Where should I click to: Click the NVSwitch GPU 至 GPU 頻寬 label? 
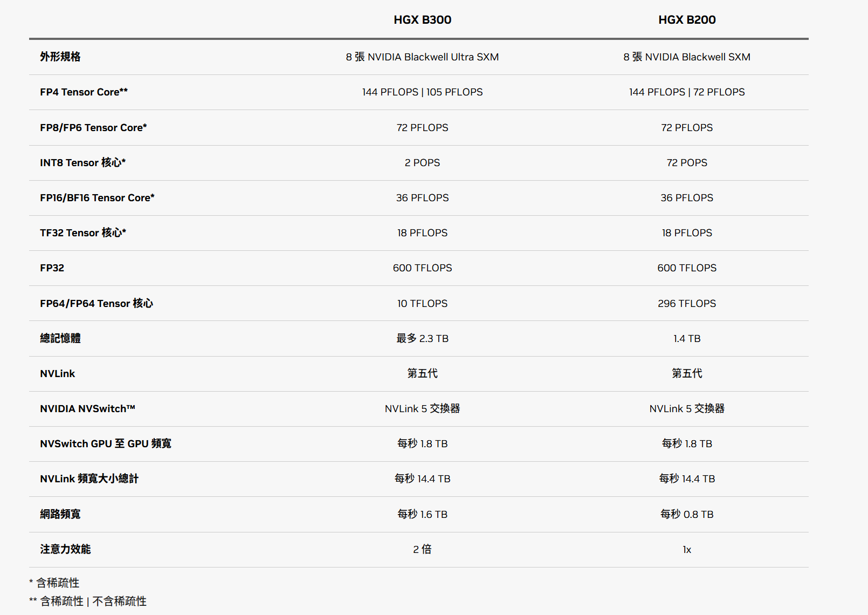click(105, 444)
